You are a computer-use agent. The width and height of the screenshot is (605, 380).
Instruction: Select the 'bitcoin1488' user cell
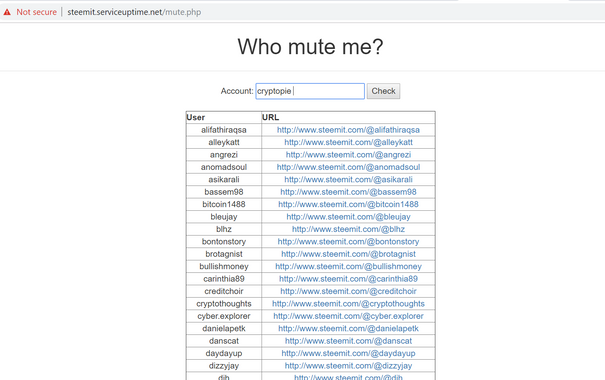(x=224, y=204)
